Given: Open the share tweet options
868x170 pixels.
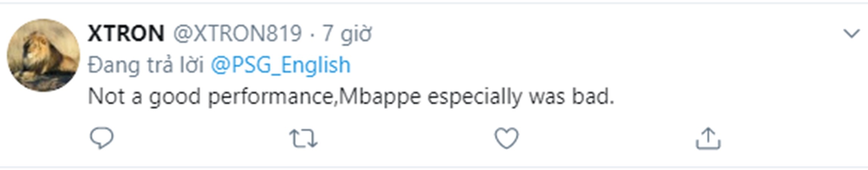Looking at the screenshot, I should (708, 139).
